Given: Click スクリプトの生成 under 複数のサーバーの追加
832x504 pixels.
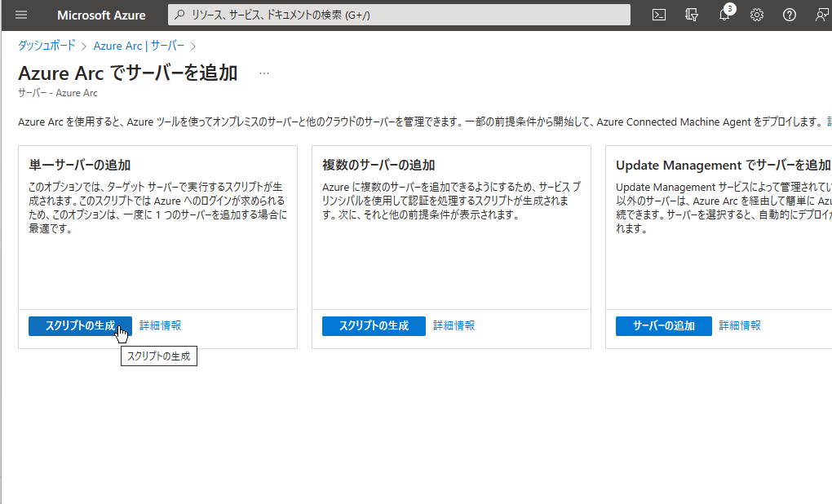Looking at the screenshot, I should pyautogui.click(x=374, y=325).
